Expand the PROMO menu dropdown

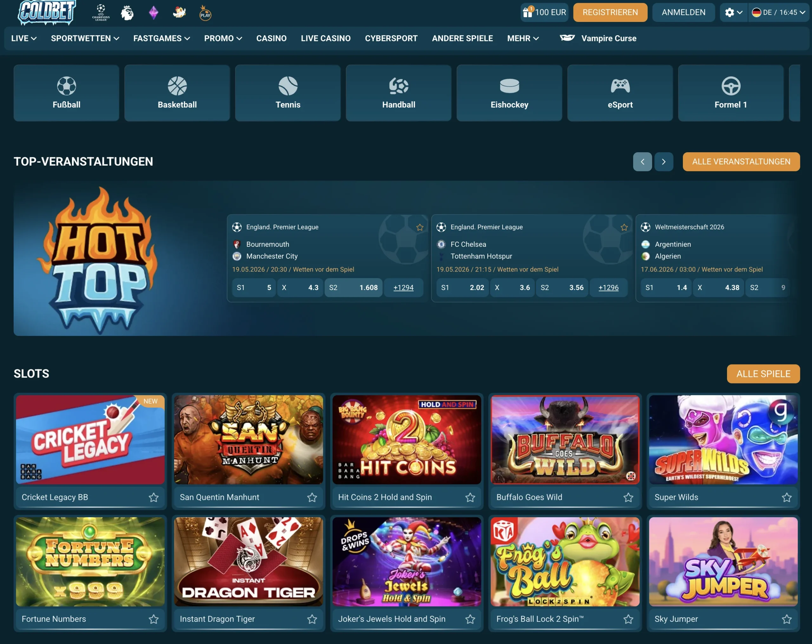223,38
